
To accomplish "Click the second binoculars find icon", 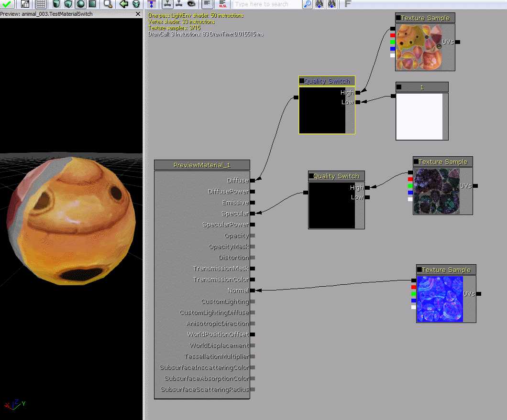I will point(332,4).
